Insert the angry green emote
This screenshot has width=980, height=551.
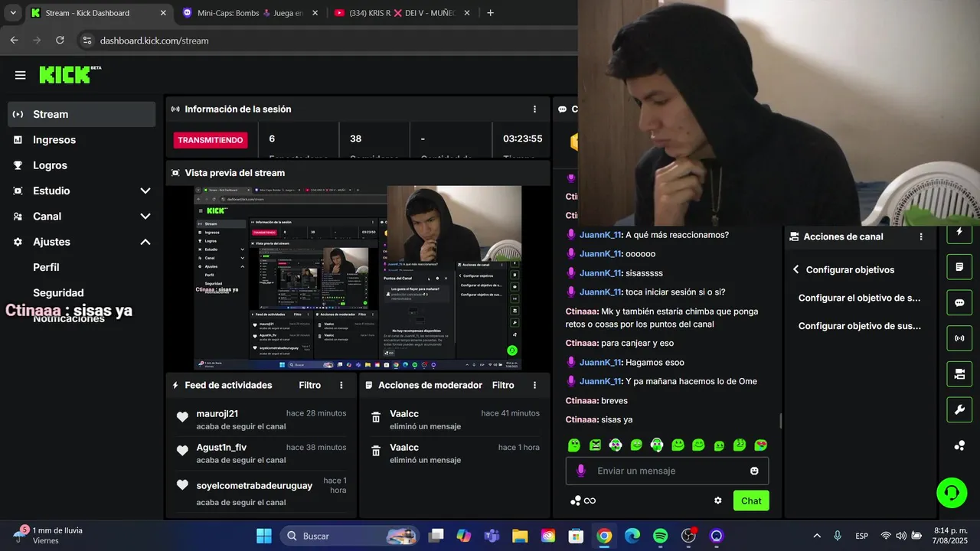point(595,445)
